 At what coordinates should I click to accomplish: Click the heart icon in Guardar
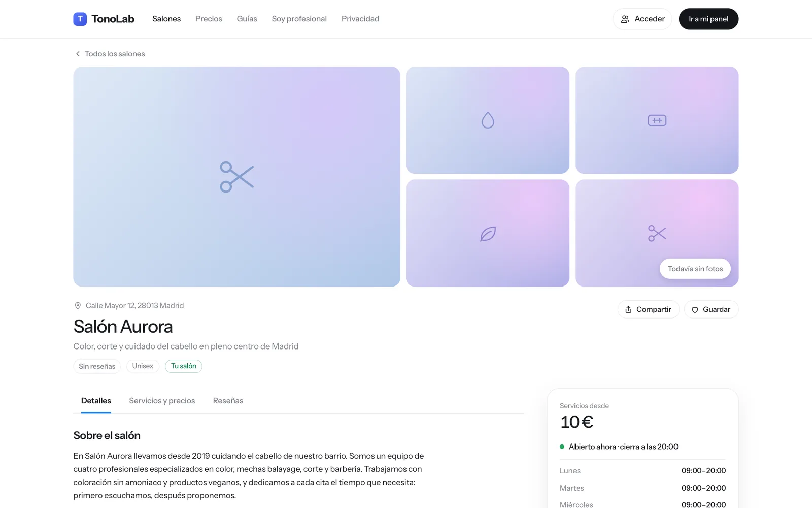(x=695, y=310)
